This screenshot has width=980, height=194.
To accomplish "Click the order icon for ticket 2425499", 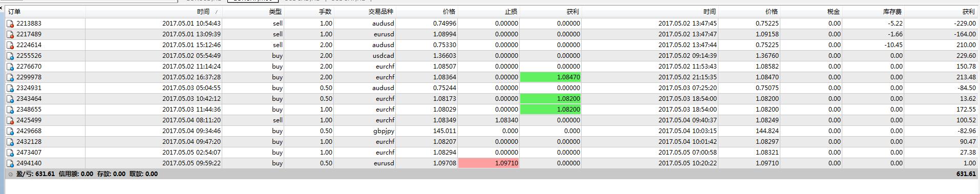I will coord(10,120).
